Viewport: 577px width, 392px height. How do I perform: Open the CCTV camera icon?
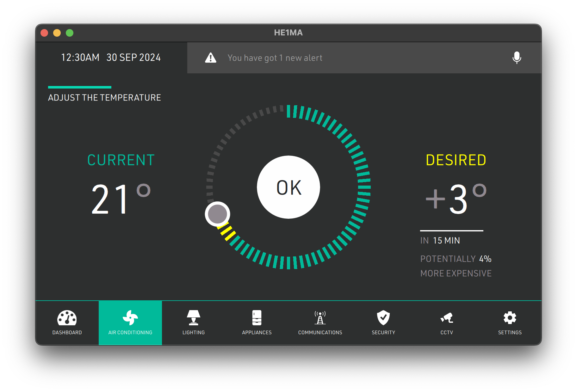[x=446, y=318]
